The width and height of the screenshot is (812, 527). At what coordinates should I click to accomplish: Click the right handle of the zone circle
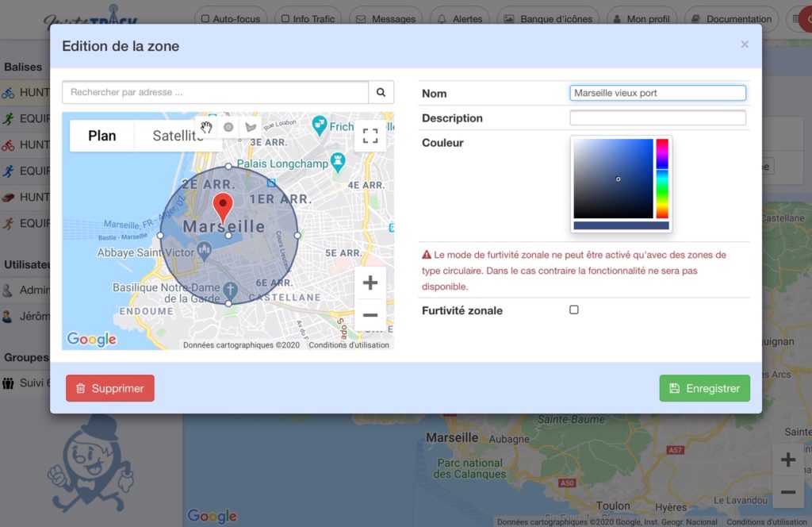[297, 235]
